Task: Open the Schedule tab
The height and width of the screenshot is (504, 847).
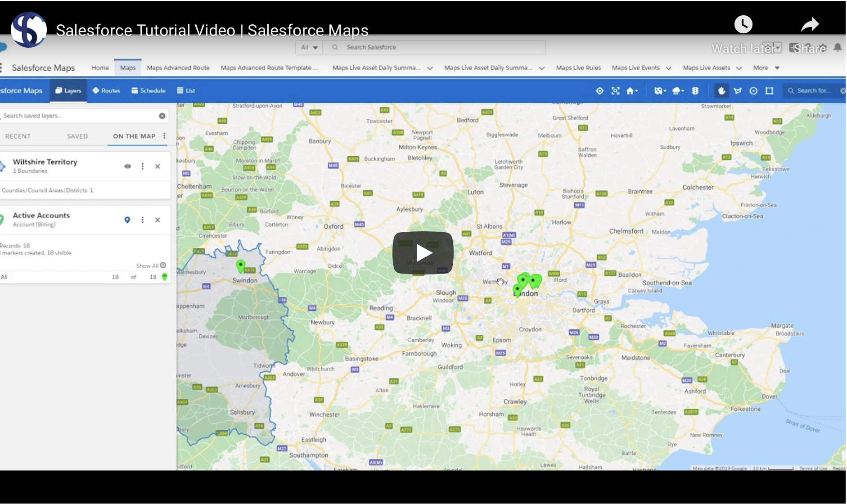Action: pyautogui.click(x=149, y=91)
